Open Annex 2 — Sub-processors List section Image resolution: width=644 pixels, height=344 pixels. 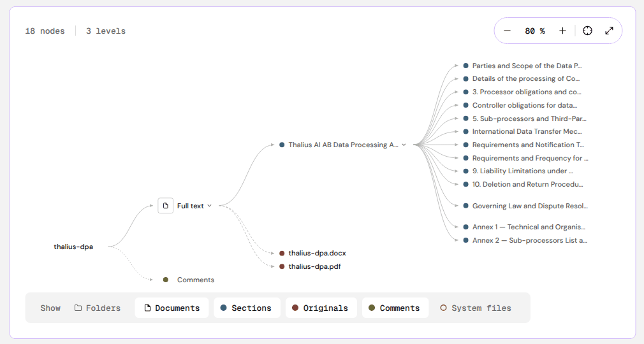pyautogui.click(x=529, y=241)
